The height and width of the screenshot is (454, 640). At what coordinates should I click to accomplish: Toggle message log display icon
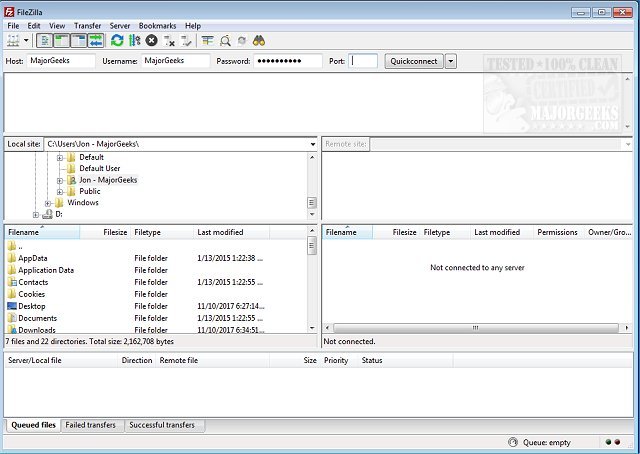coord(45,40)
